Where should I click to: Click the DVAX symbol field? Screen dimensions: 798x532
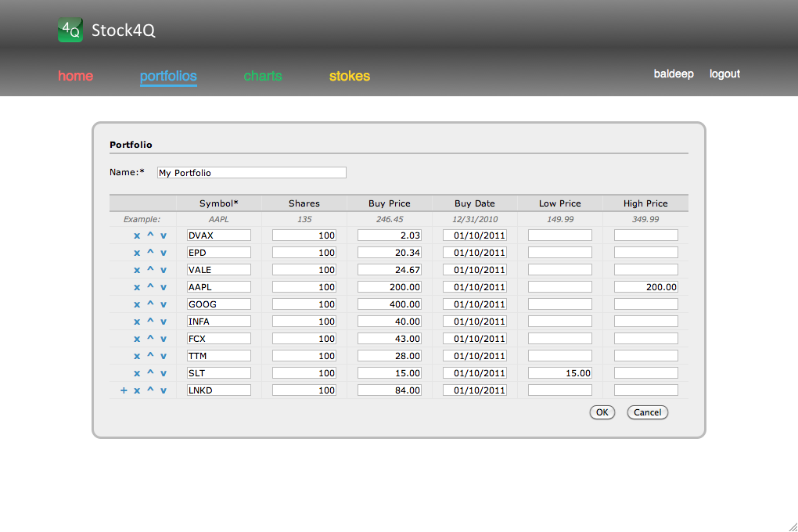(219, 235)
